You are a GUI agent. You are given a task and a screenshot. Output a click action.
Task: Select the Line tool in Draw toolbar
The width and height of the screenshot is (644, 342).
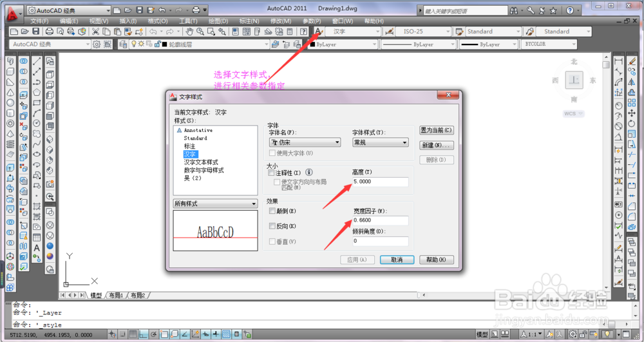(37, 61)
